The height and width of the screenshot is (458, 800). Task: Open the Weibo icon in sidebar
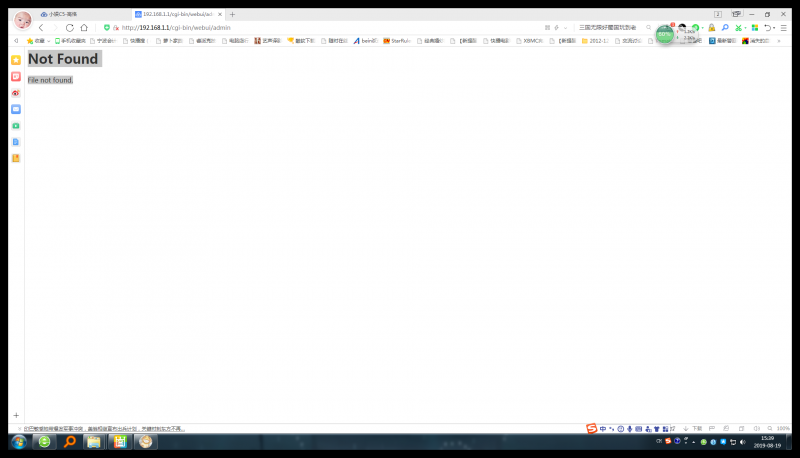pos(16,93)
